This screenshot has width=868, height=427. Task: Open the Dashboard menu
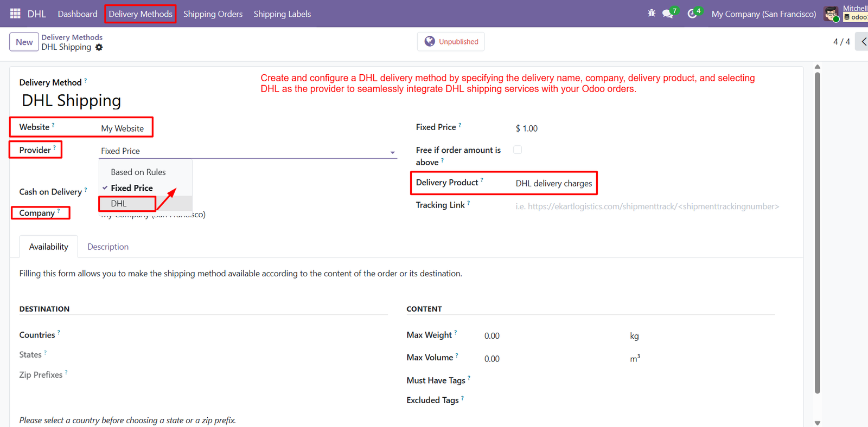click(x=78, y=14)
